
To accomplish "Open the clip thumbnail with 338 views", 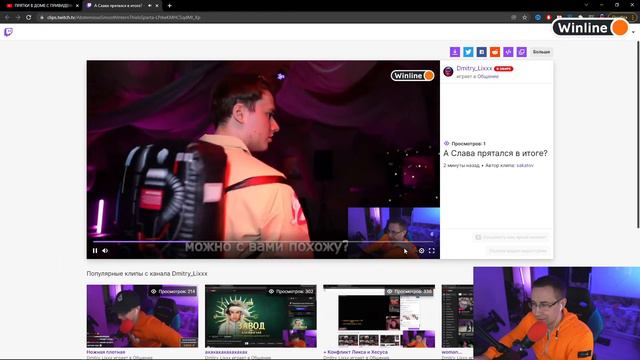I will coord(379,316).
